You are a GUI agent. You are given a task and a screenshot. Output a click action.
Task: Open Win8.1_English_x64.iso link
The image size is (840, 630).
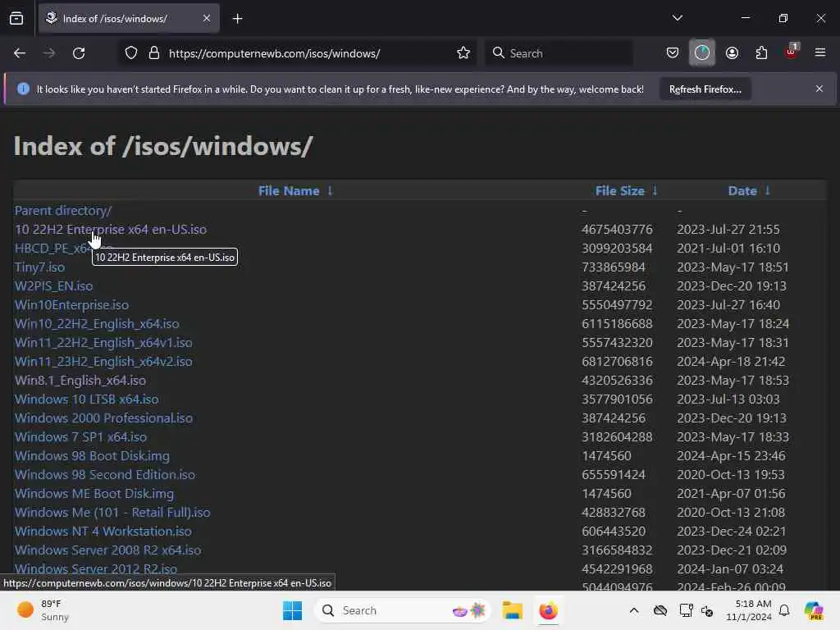click(80, 381)
